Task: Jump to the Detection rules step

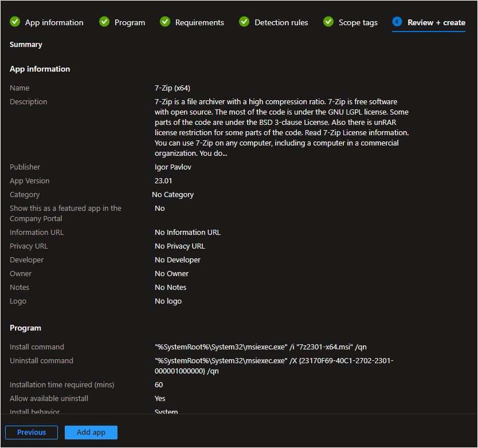Action: (281, 22)
